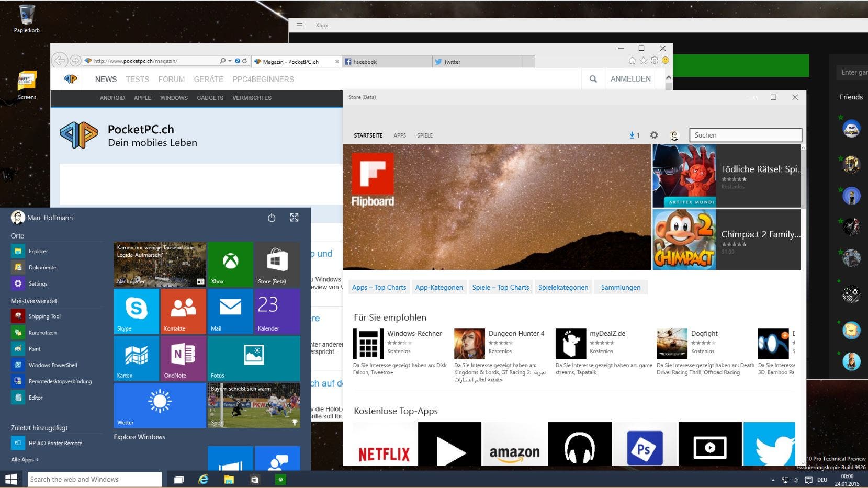Open File Explorer from the taskbar
Screen dimensions: 868x488
pyautogui.click(x=229, y=479)
